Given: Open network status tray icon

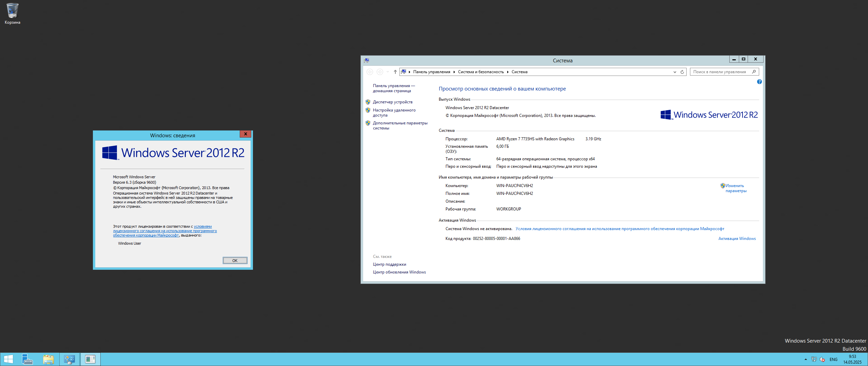Looking at the screenshot, I should [814, 359].
